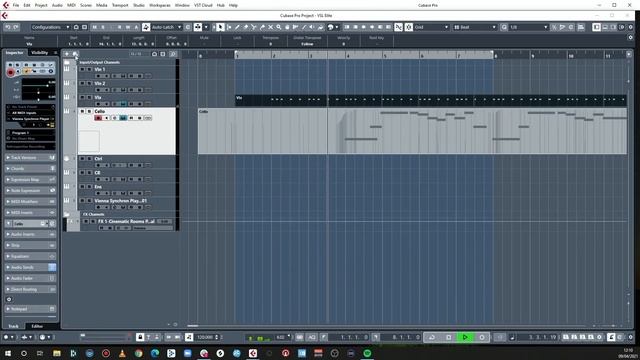
Task: Solo the Cello track
Action: 89,111
